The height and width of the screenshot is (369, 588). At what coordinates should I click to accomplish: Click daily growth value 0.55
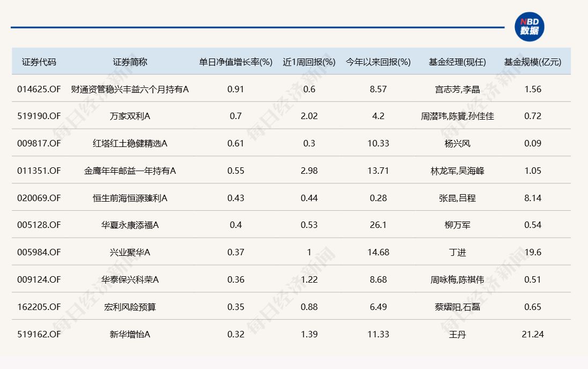click(236, 171)
